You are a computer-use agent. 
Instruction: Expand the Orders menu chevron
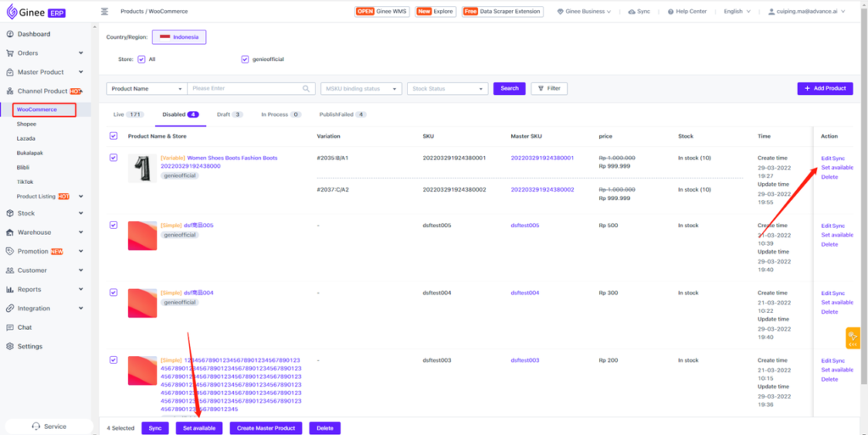pos(81,53)
